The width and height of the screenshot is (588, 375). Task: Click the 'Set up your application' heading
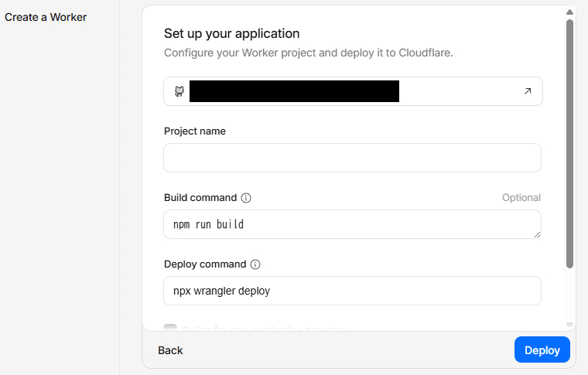click(231, 33)
